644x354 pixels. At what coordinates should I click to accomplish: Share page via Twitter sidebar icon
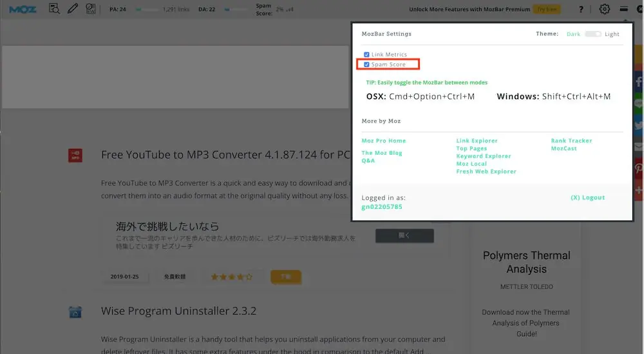(x=639, y=125)
